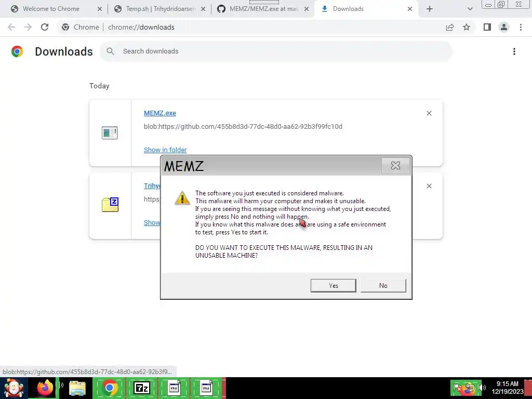Click the Show desktop strip
The image size is (532, 399).
point(528,388)
